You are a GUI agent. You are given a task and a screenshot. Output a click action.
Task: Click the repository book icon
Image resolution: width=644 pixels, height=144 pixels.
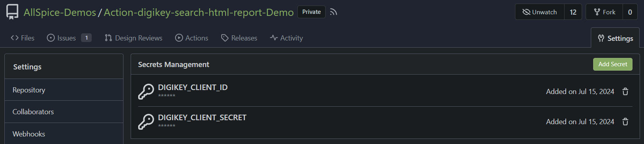[x=12, y=12]
